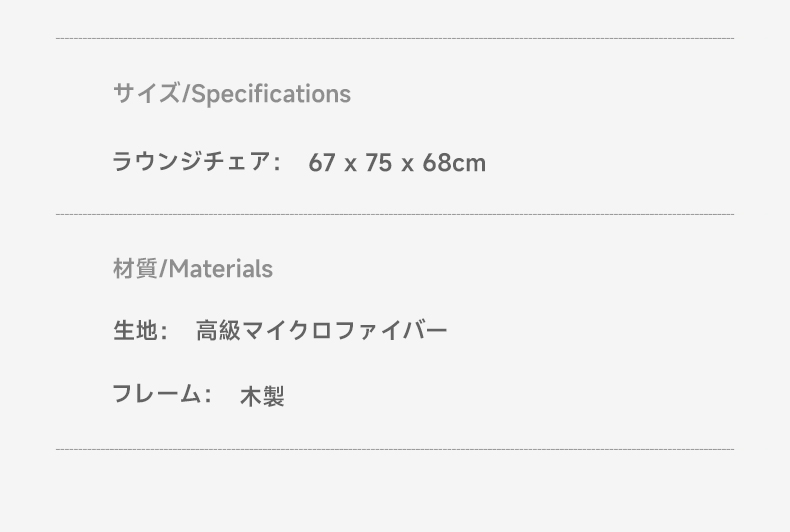The image size is (790, 532).
Task: Click the divider line above the Specifications section
Action: click(395, 38)
